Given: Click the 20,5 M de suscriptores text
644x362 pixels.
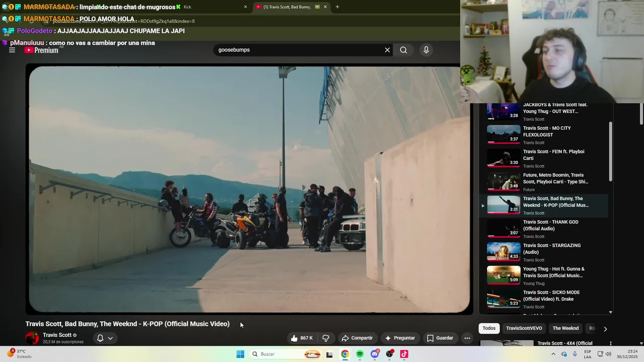Looking at the screenshot, I should coord(63,342).
